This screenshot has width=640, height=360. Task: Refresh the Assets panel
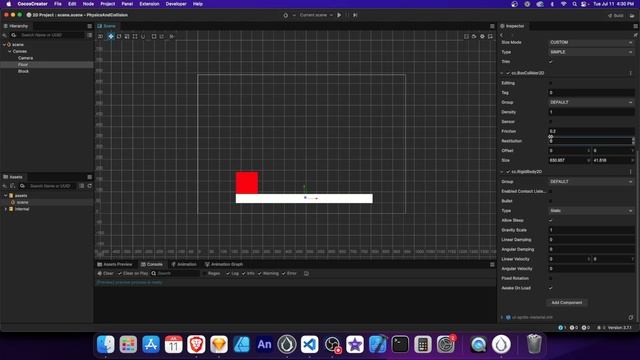pos(89,186)
